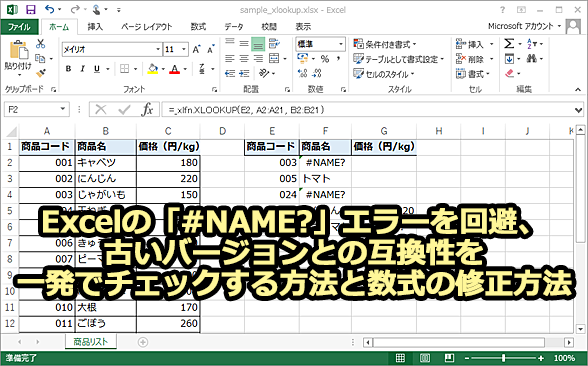
Task: Select the 商品リスト sheet tab
Action: click(90, 342)
